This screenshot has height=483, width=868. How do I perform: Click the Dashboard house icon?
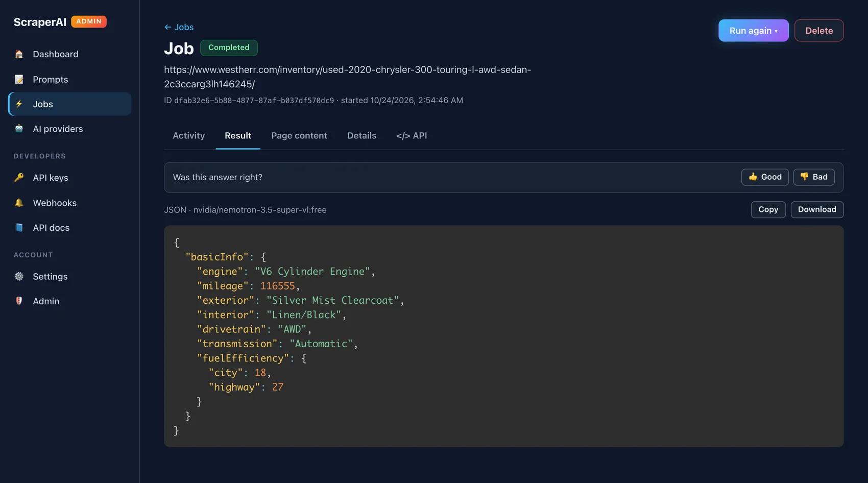pos(19,54)
